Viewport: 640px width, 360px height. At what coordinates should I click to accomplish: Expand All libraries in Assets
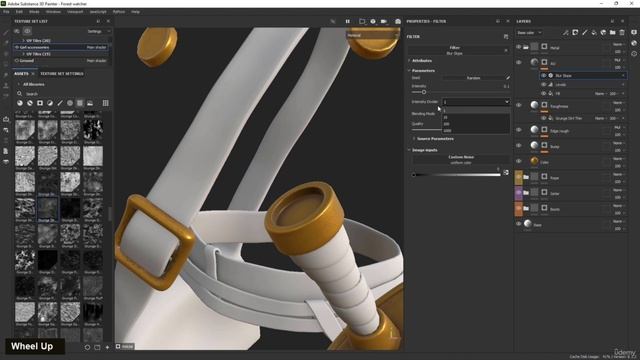[x=31, y=84]
